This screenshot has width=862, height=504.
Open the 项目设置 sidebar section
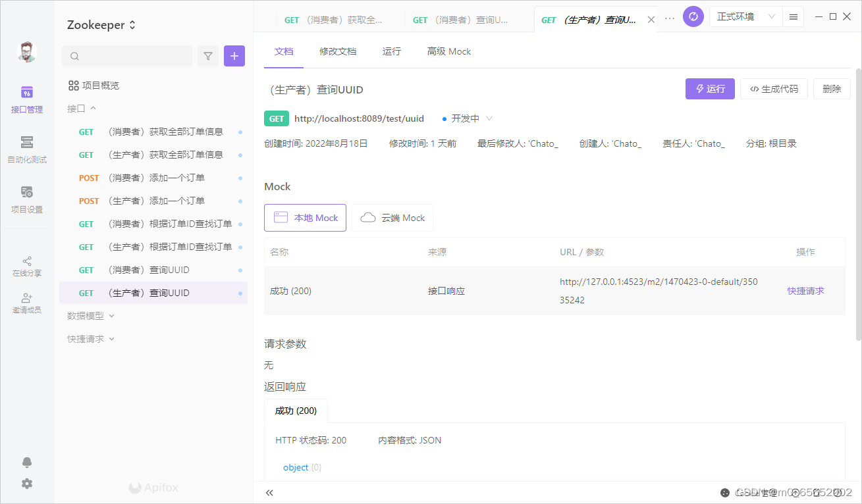(x=26, y=199)
